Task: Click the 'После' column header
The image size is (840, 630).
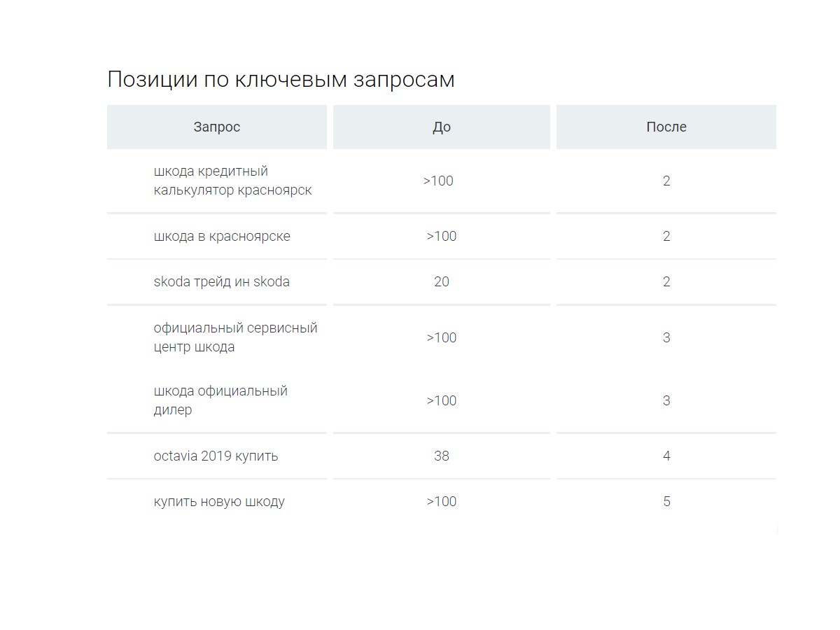Action: [666, 127]
